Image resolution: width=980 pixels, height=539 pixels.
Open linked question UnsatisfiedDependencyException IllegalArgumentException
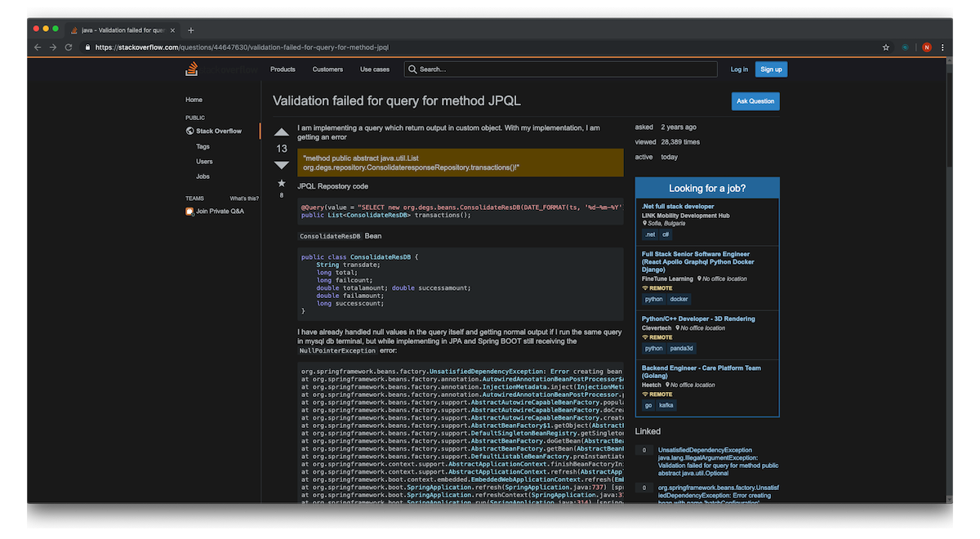pos(719,462)
